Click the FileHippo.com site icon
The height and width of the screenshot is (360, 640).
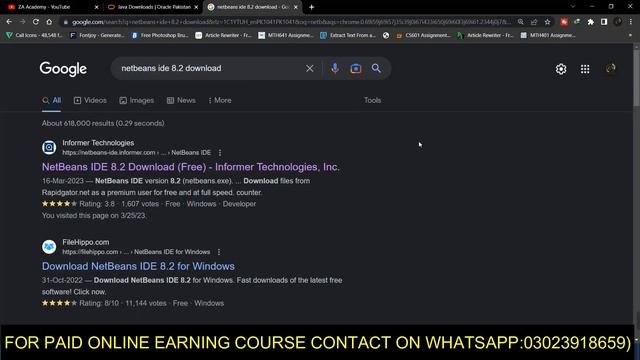49,247
